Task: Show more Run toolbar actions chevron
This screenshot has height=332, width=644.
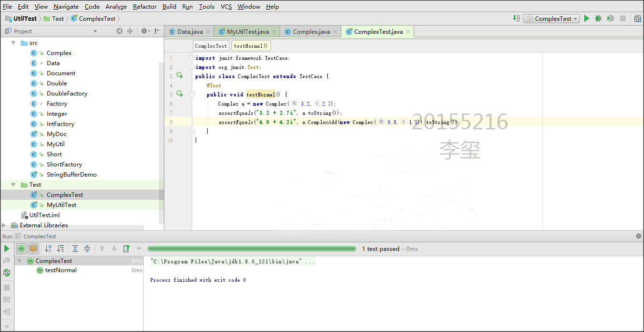Action: 139,249
